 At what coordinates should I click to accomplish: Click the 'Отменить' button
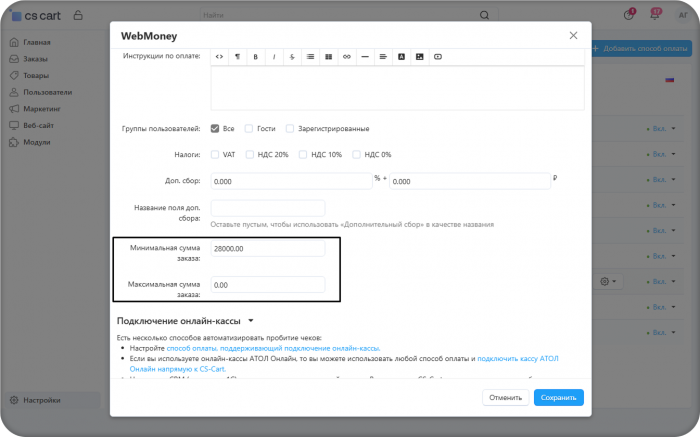coord(505,398)
